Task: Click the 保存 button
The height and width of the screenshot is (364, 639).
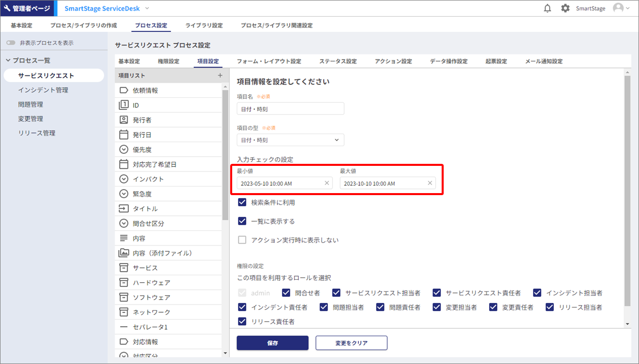Action: (273, 343)
